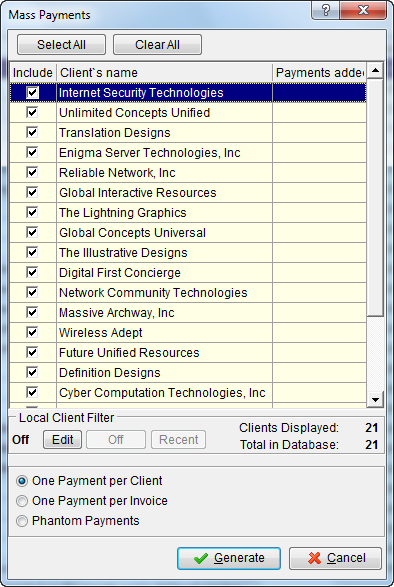Uncheck Include for Network Community Technologies
Image resolution: width=394 pixels, height=587 pixels.
[x=32, y=292]
